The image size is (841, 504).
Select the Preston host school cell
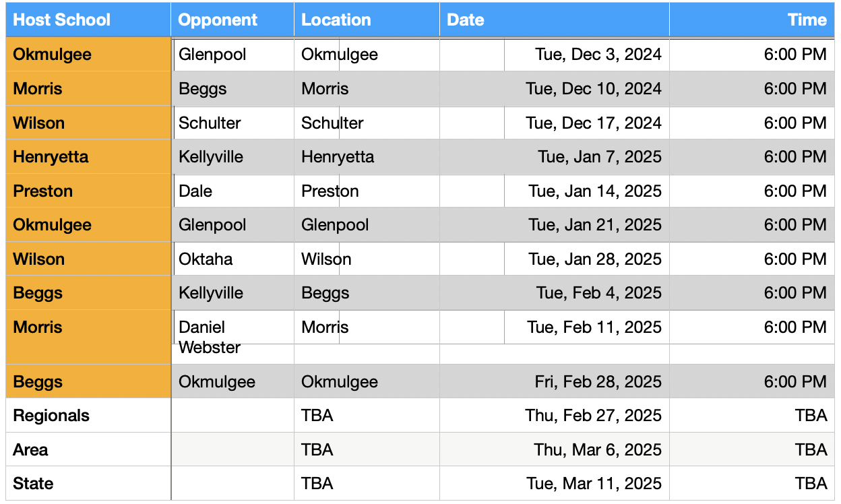tap(88, 191)
